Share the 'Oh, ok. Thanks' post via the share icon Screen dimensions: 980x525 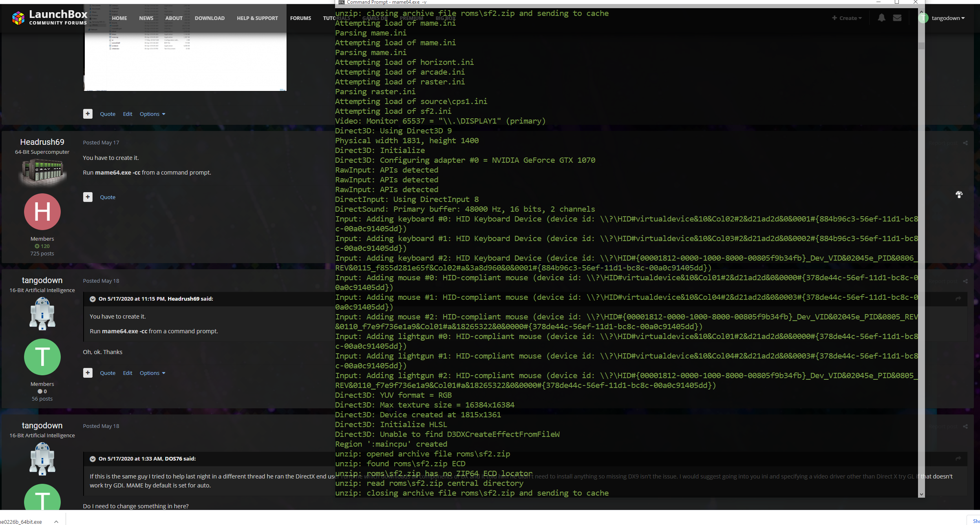(x=965, y=281)
